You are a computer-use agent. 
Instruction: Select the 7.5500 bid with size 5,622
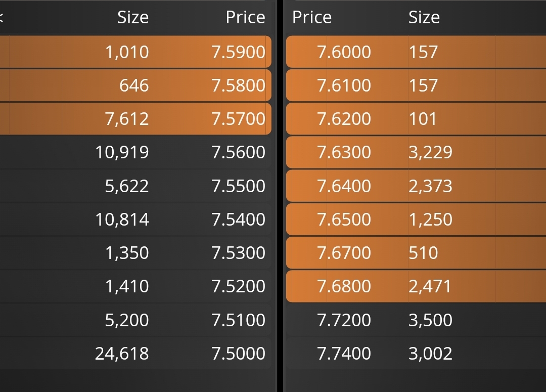pos(135,186)
